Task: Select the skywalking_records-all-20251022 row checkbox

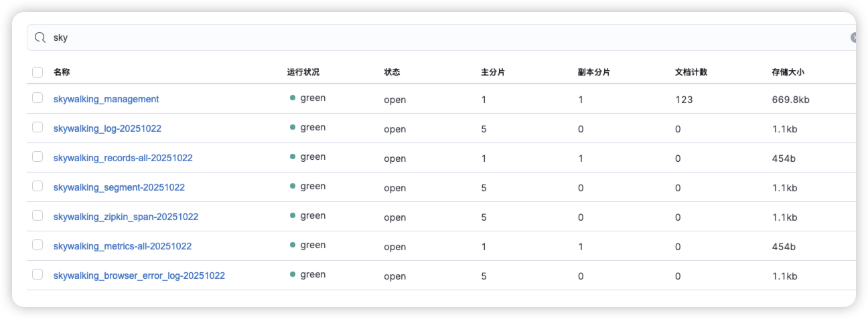Action: [x=38, y=156]
